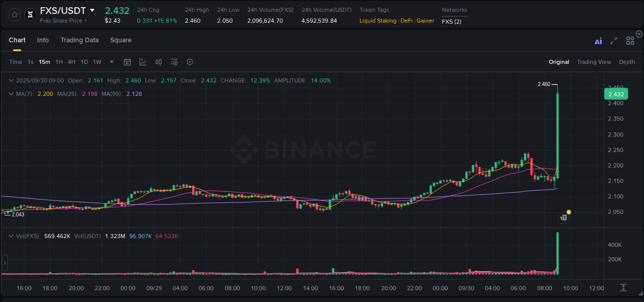Click the AI assistant icon

[598, 40]
